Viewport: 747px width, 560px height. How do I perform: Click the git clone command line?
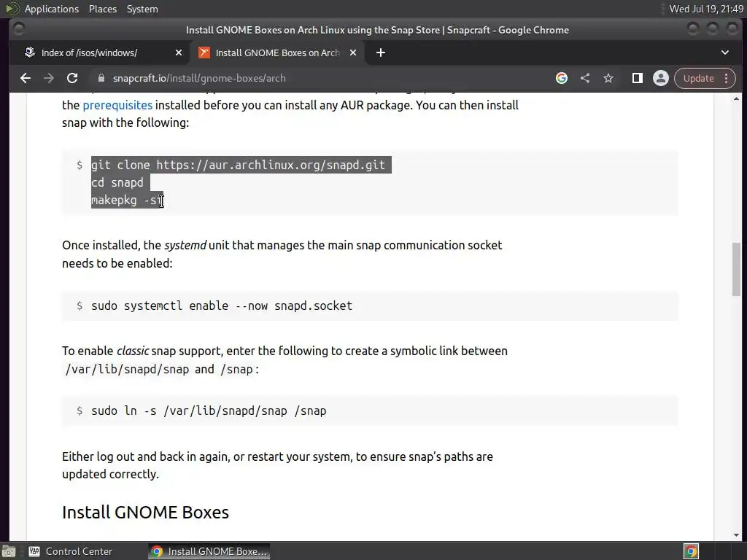(x=239, y=165)
